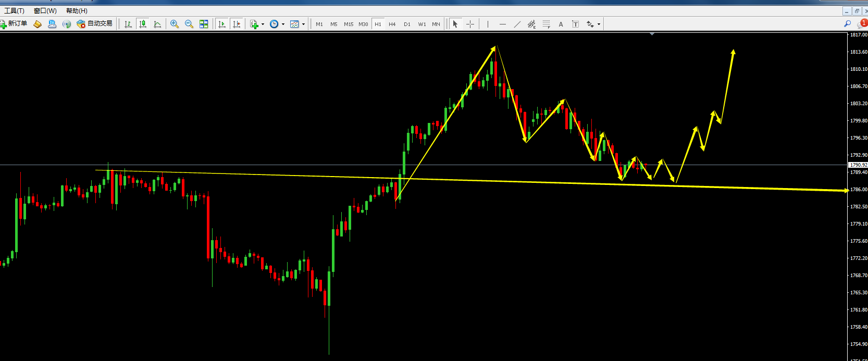Toggle chart auto scroll
The image size is (868, 361).
click(x=222, y=24)
